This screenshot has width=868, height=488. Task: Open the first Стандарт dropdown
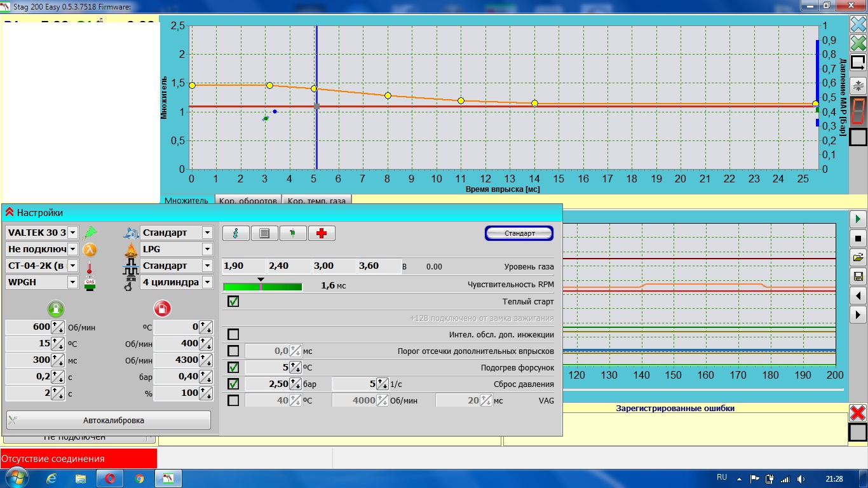(x=207, y=233)
